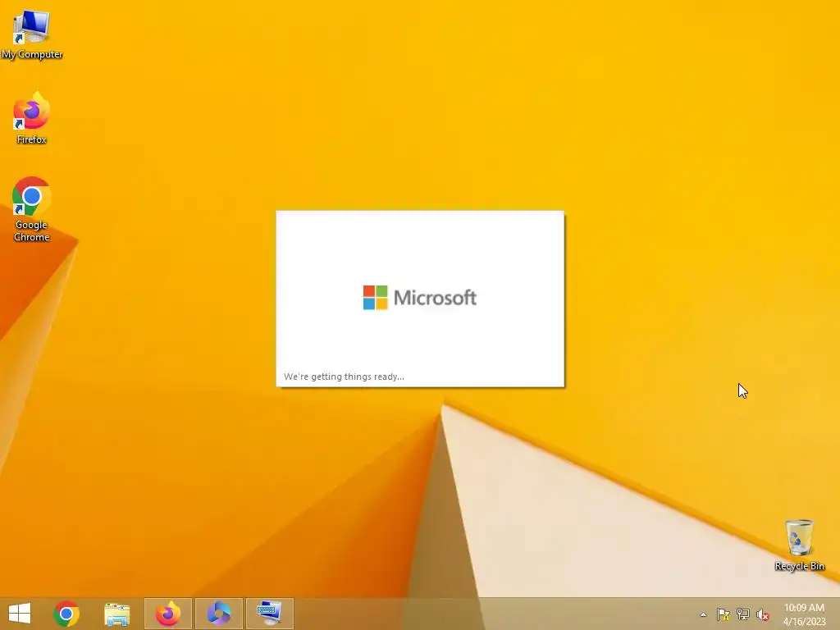The height and width of the screenshot is (630, 840).
Task: Show hidden system tray icons
Action: pos(703,614)
